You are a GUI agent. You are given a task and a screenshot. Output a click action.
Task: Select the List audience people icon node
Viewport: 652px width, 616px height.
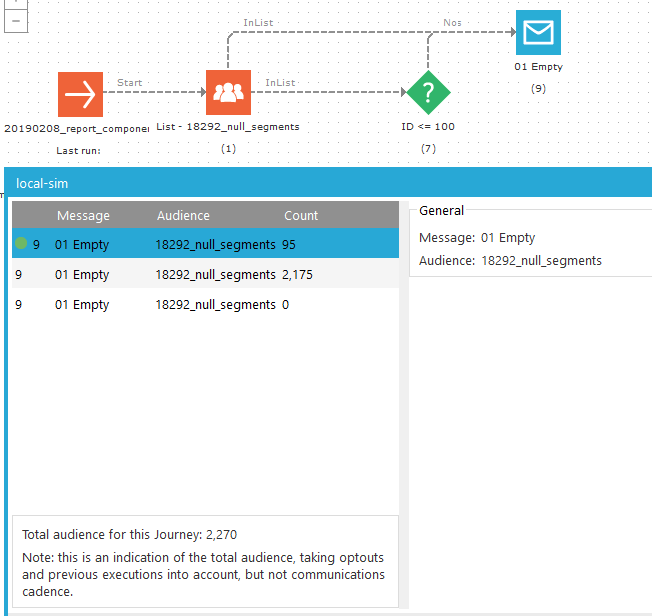pos(228,92)
